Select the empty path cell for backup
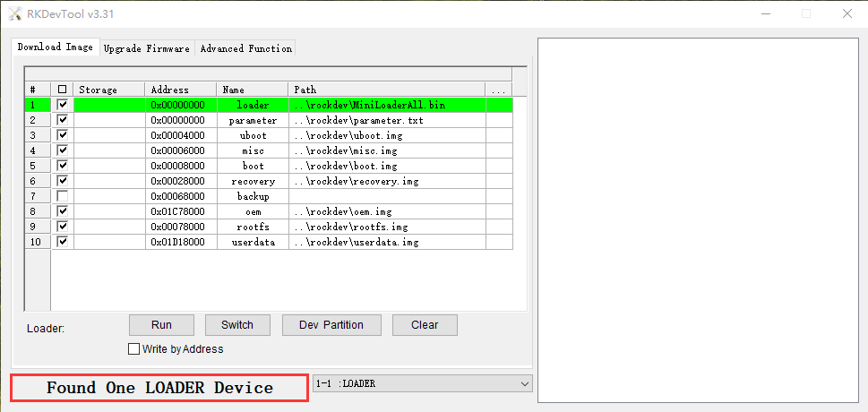 point(387,196)
